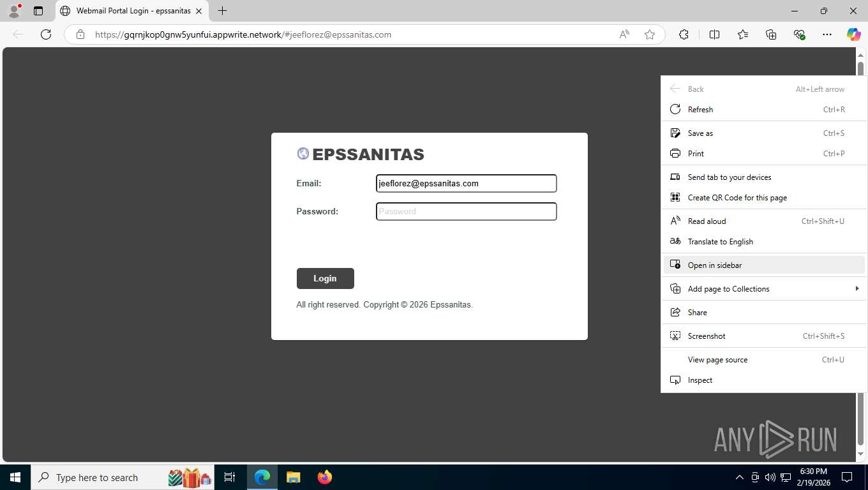868x490 pixels.
Task: Click the EPSSANITAS logo heading
Action: 361,154
